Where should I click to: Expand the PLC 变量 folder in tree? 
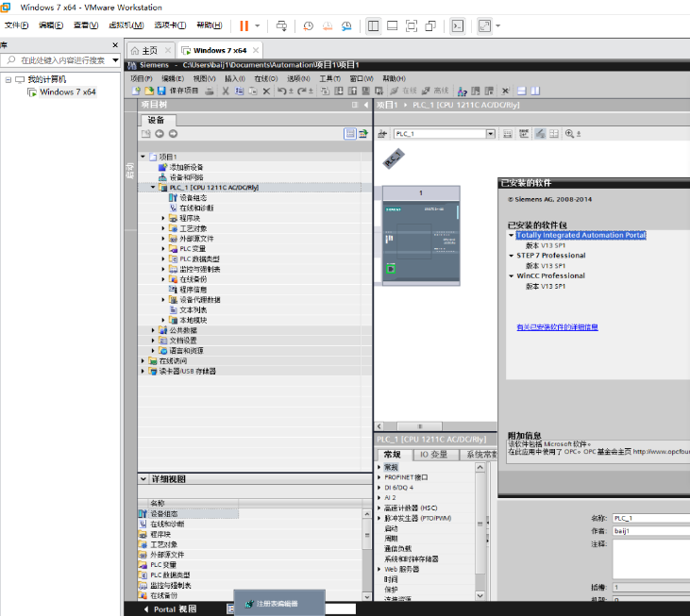163,249
